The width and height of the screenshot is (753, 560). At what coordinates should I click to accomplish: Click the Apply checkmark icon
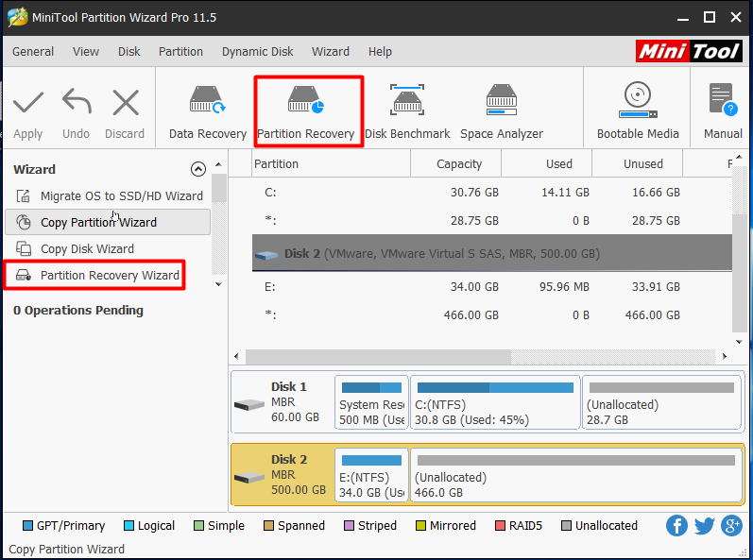pyautogui.click(x=27, y=102)
